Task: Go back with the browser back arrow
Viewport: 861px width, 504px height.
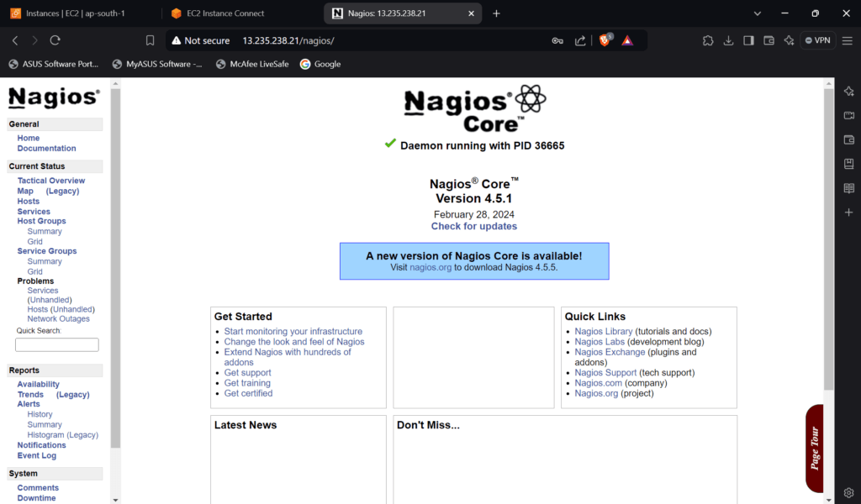Action: (x=15, y=40)
